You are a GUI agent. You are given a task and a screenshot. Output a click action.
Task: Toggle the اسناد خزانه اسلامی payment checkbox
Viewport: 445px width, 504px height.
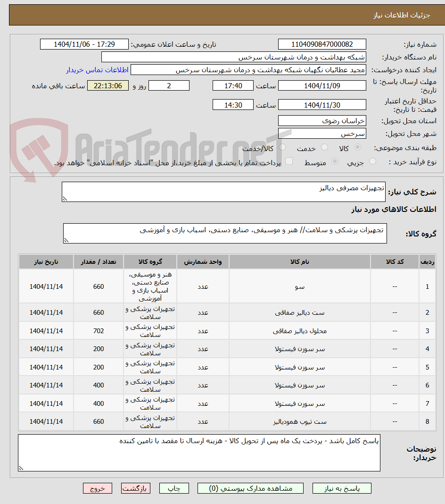[x=289, y=161]
